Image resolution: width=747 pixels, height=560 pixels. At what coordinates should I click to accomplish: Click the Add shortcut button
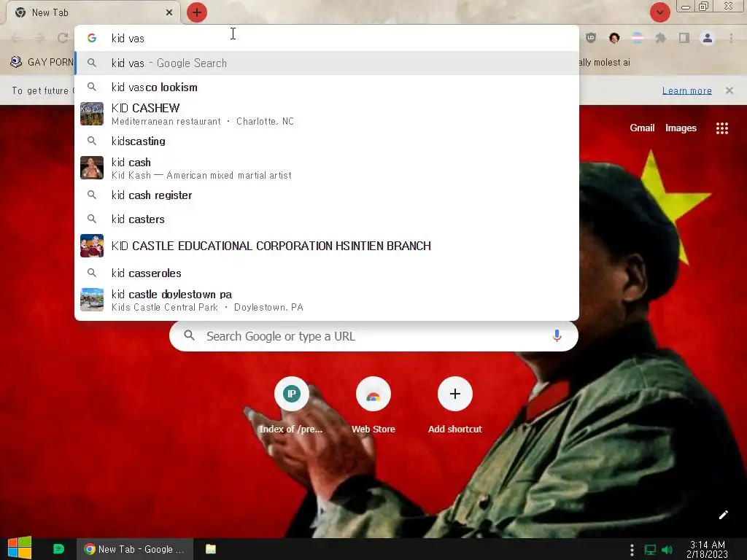tap(455, 405)
